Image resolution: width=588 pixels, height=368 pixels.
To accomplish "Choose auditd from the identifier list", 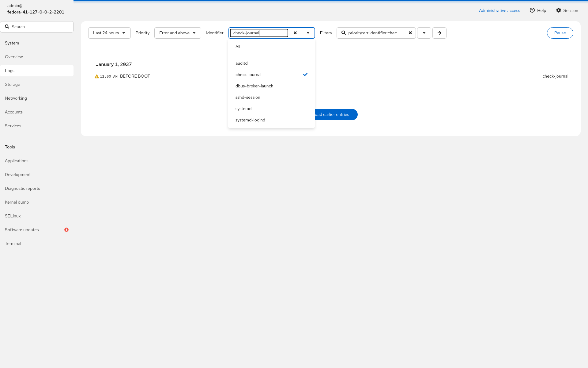I will click(x=271, y=63).
